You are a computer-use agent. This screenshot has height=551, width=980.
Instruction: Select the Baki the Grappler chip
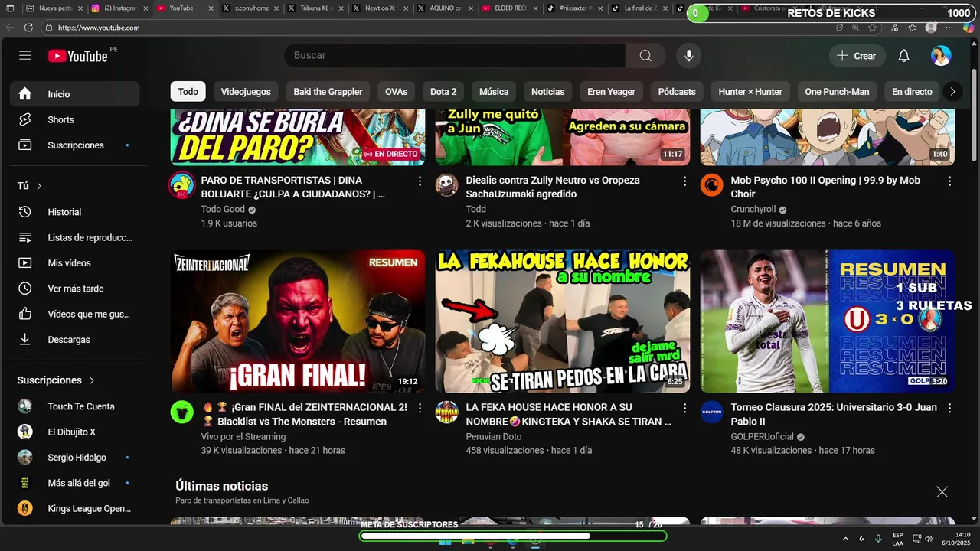tap(328, 92)
